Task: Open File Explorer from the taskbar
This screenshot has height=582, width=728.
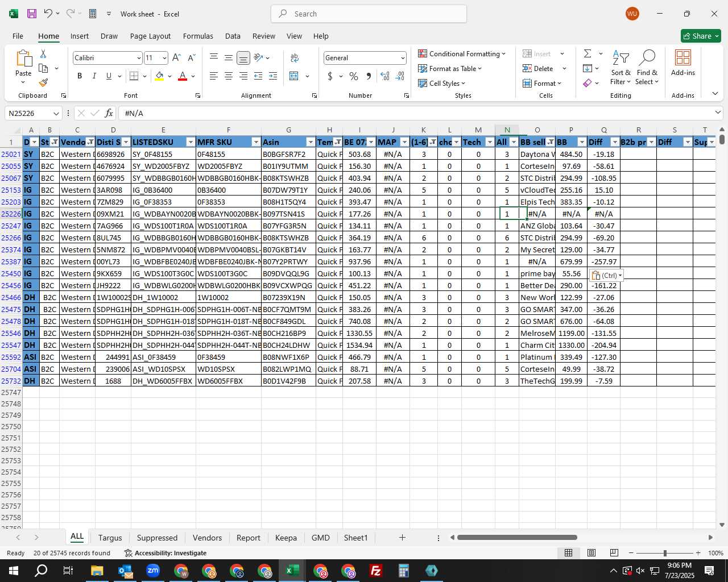Action: [x=97, y=571]
